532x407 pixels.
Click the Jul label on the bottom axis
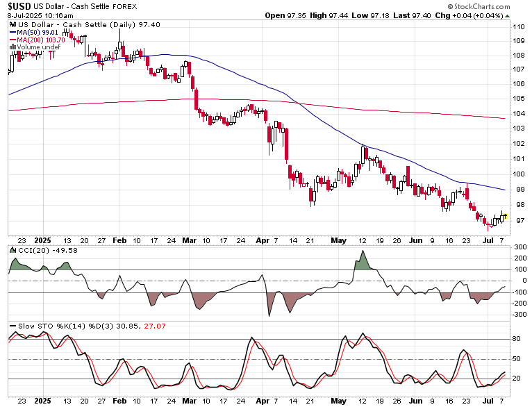[488, 401]
